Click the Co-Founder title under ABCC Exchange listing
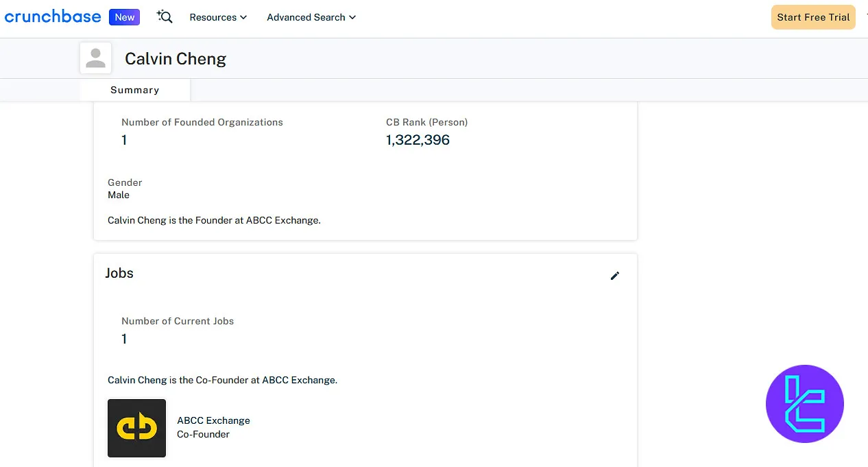868x467 pixels. [203, 434]
